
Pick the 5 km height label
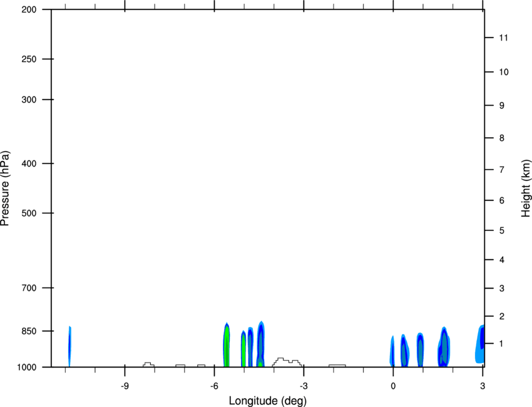tap(501, 230)
